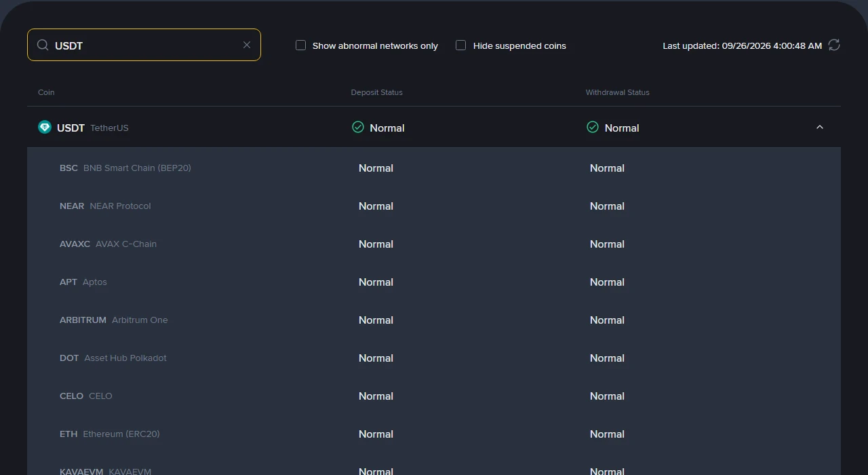Click DOT deposit status Normal
868x475 pixels.
[x=376, y=358]
